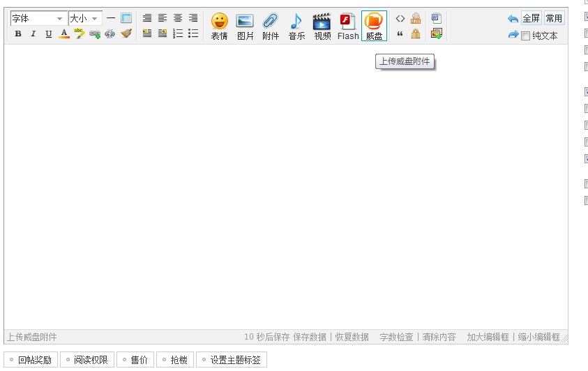Insert a bulleted unordered list
The height and width of the screenshot is (371, 588).
point(193,33)
